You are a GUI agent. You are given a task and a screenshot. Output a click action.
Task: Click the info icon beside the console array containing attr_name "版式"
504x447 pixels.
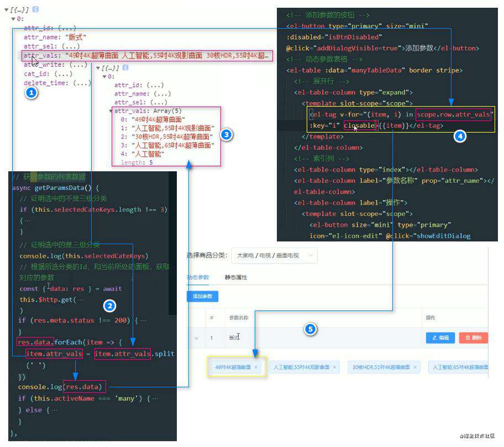click(x=36, y=9)
